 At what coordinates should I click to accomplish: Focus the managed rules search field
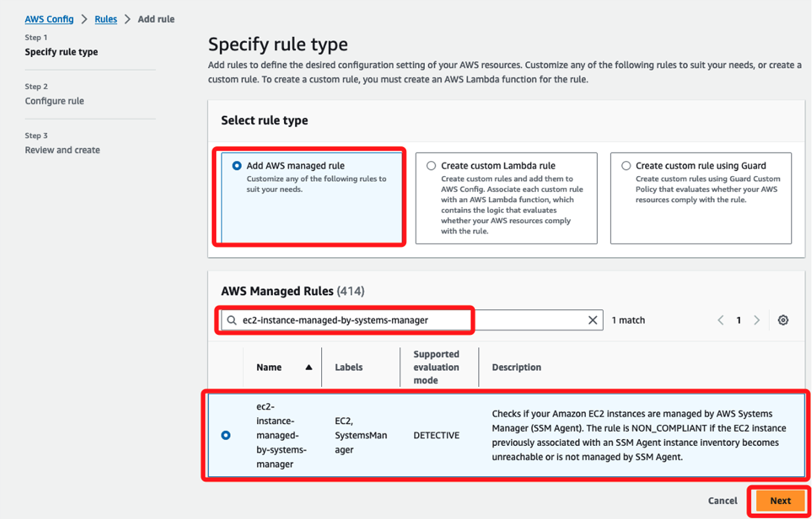(412, 320)
